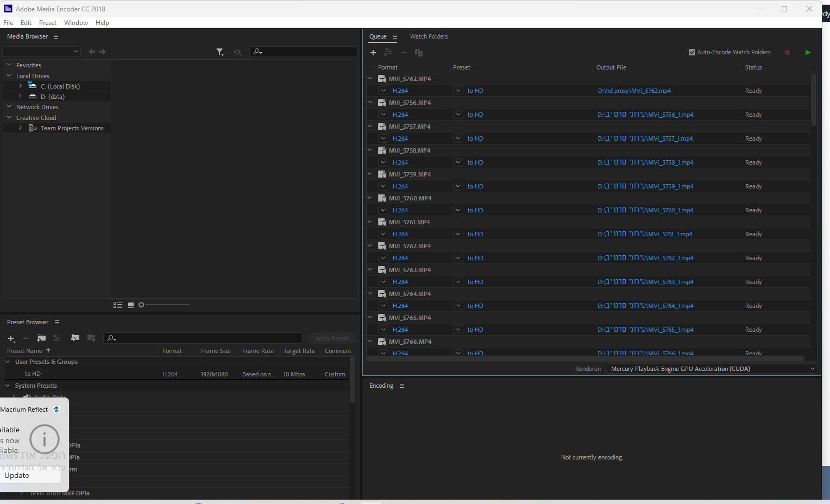Screen dimensions: 830x504
Task: Toggle Auto-Encode Watch Folders checkbox
Action: point(692,53)
